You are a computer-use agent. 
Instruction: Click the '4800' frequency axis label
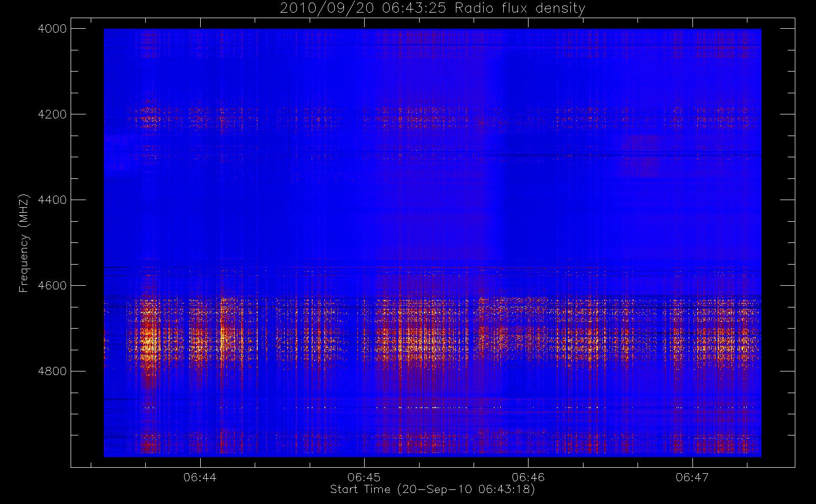[52, 371]
